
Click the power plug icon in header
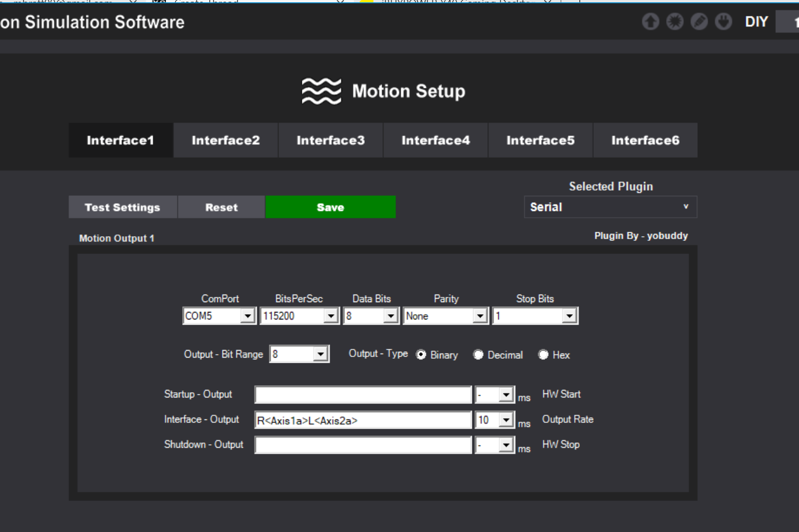[x=723, y=22]
